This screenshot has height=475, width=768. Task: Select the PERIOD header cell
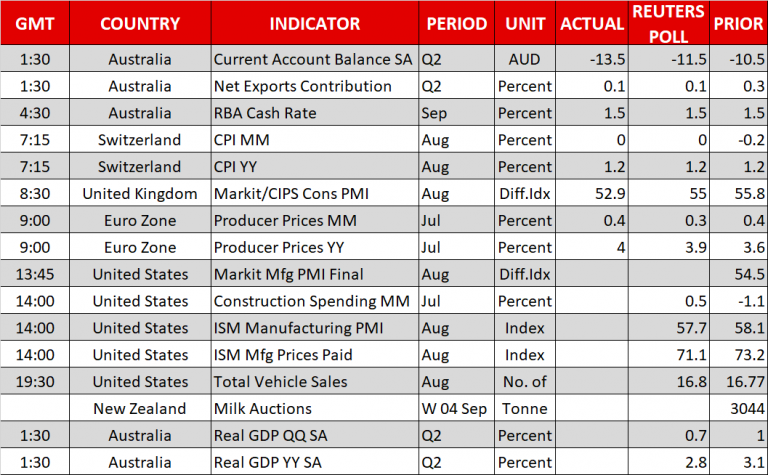tap(457, 24)
